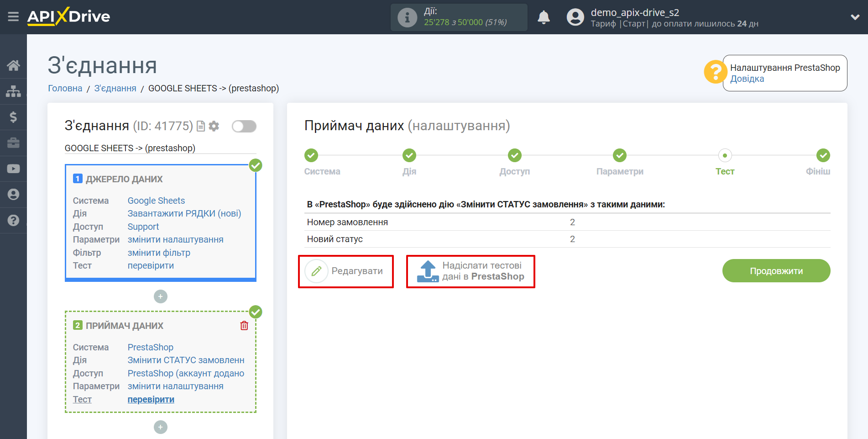Open the hamburger menu
868x439 pixels.
(13, 17)
